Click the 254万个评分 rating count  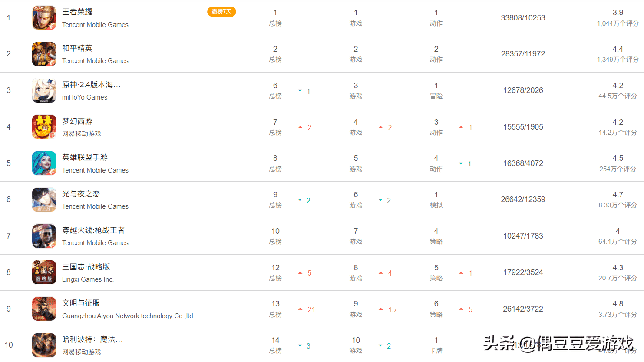click(618, 169)
